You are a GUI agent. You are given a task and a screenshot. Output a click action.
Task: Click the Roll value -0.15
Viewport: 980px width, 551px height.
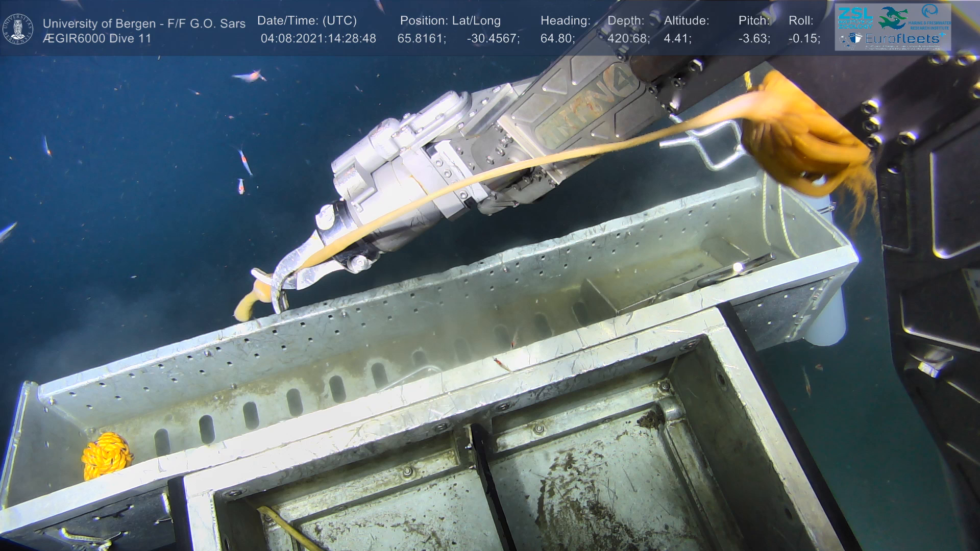(x=804, y=39)
